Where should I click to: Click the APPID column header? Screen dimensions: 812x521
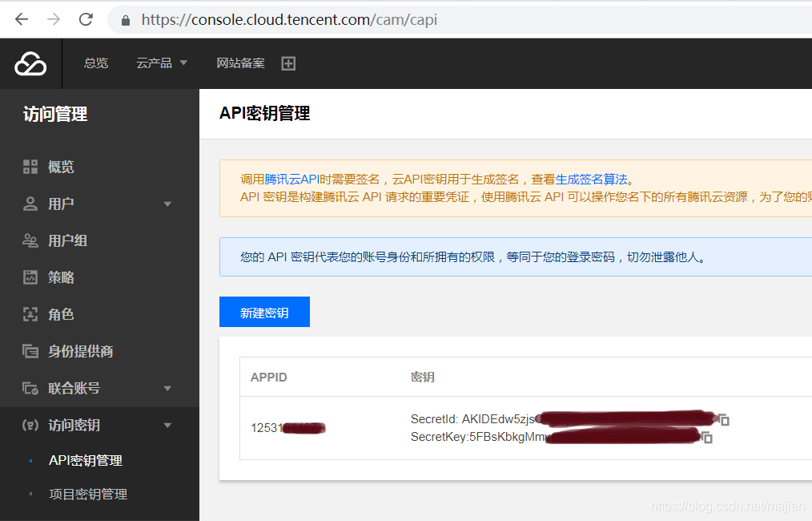[269, 377]
